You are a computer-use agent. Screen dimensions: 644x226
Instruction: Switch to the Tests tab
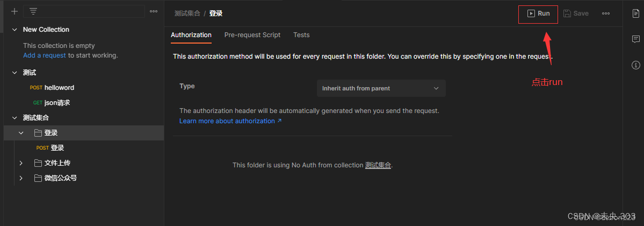point(301,35)
